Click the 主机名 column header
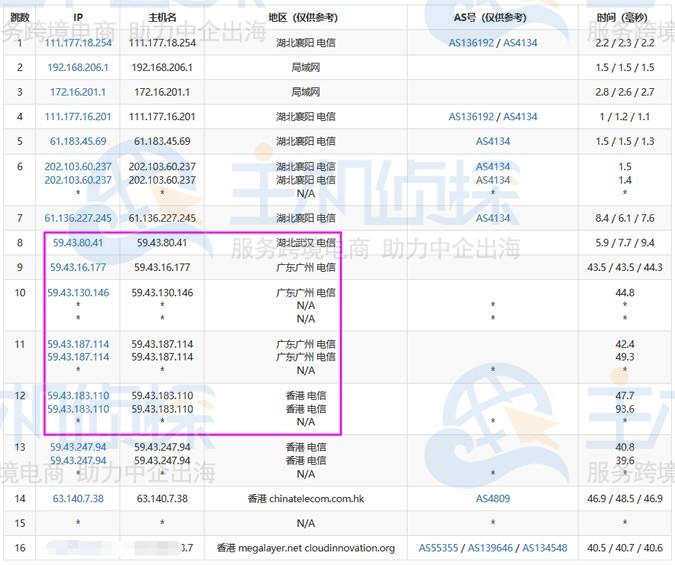 click(162, 17)
